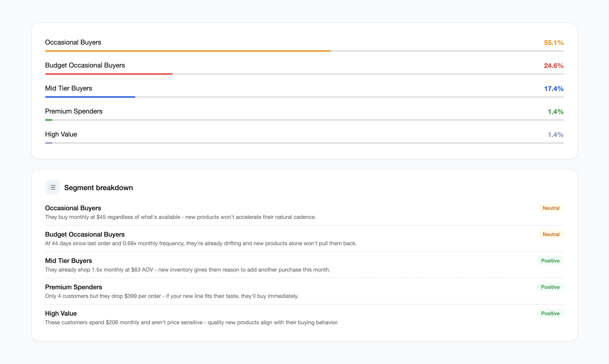The height and width of the screenshot is (364, 609).
Task: Click the Mid Tier Buyers label in the top chart
Action: pos(69,88)
